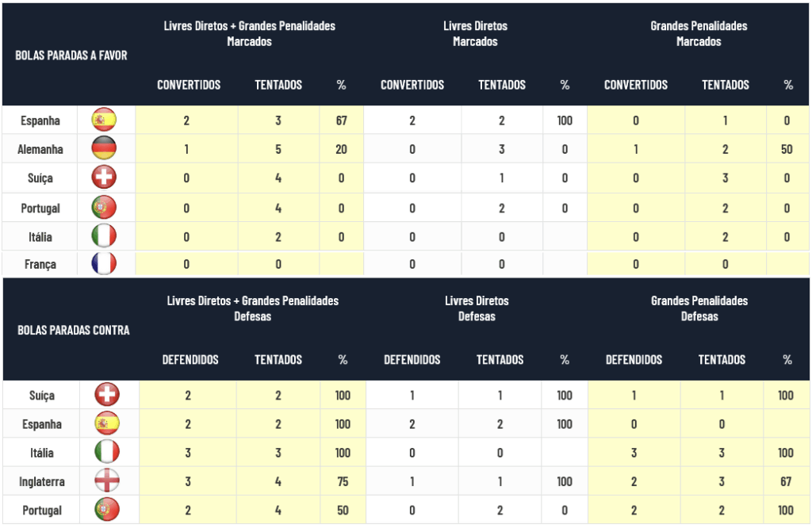
Task: Click Switzerland's flag in the 'Contra' table
Action: point(106,395)
